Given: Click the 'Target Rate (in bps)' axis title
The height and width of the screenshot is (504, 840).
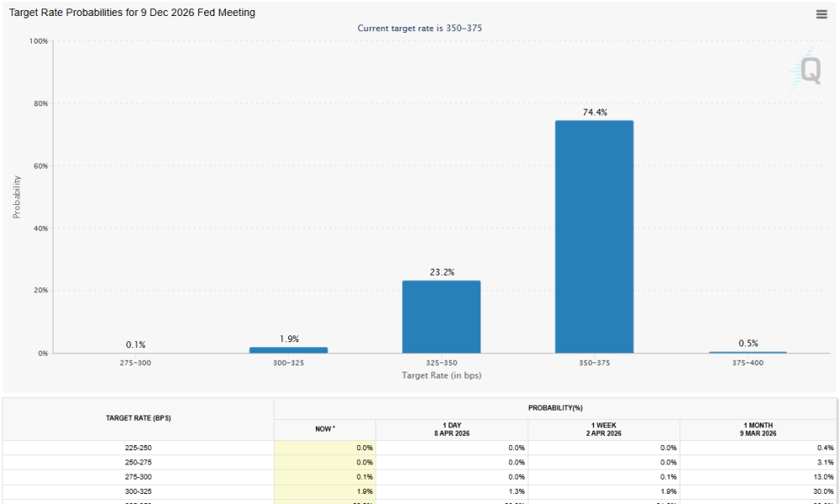Looking at the screenshot, I should pos(441,375).
